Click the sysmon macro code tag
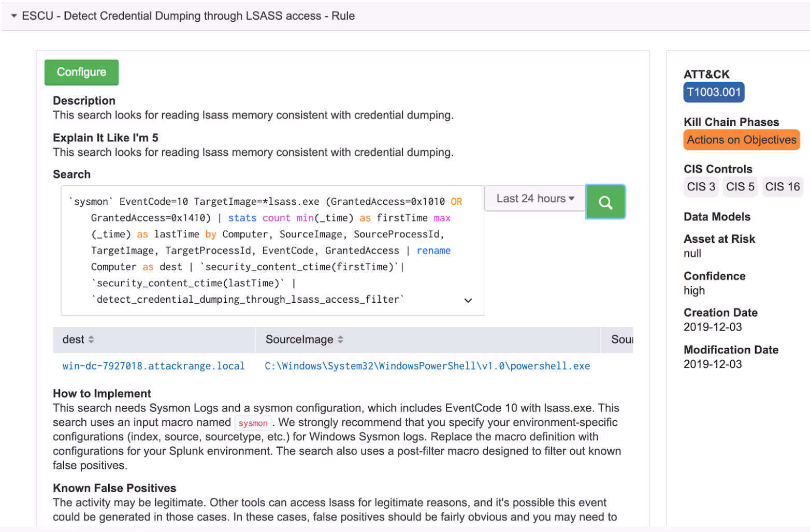 (253, 423)
